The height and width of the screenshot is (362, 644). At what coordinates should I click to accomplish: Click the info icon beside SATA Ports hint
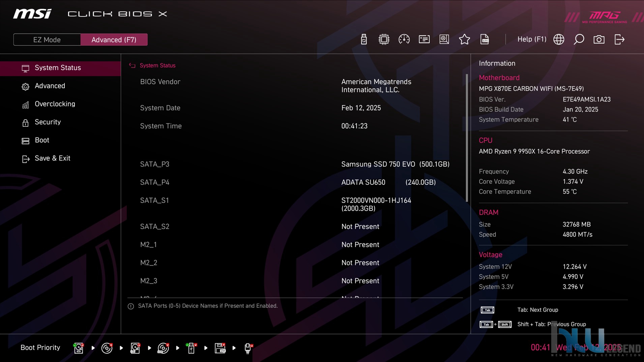[131, 306]
